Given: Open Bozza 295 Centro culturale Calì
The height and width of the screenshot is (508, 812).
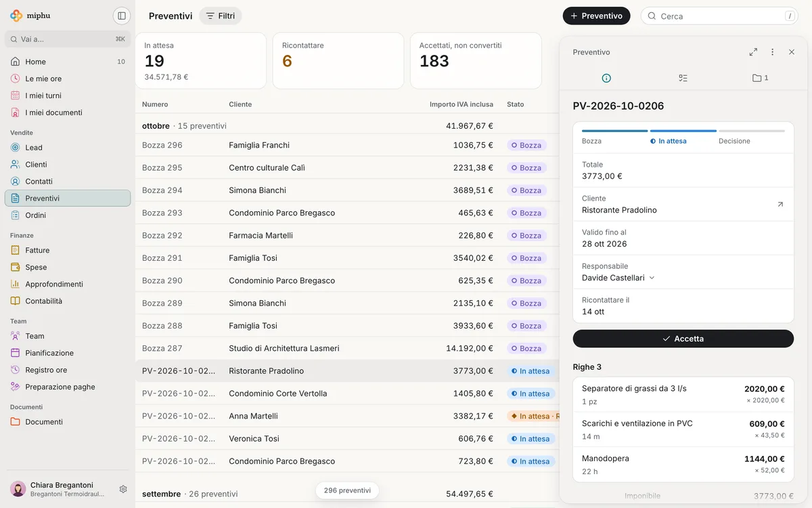Looking at the screenshot, I should click(347, 168).
